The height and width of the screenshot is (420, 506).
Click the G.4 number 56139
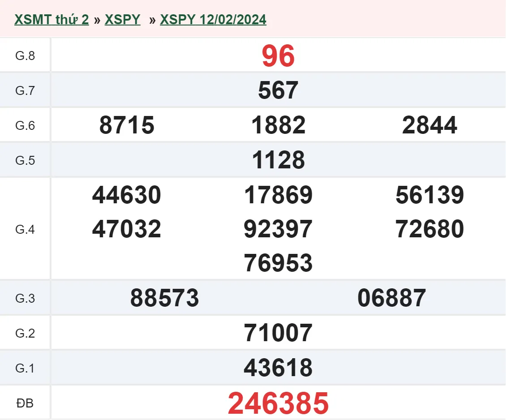coord(429,195)
